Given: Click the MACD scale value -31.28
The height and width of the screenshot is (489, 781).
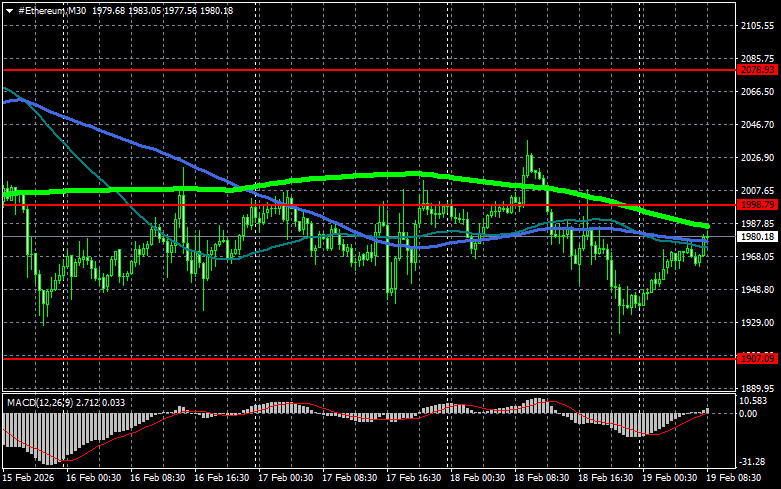Looking at the screenshot, I should [x=752, y=462].
